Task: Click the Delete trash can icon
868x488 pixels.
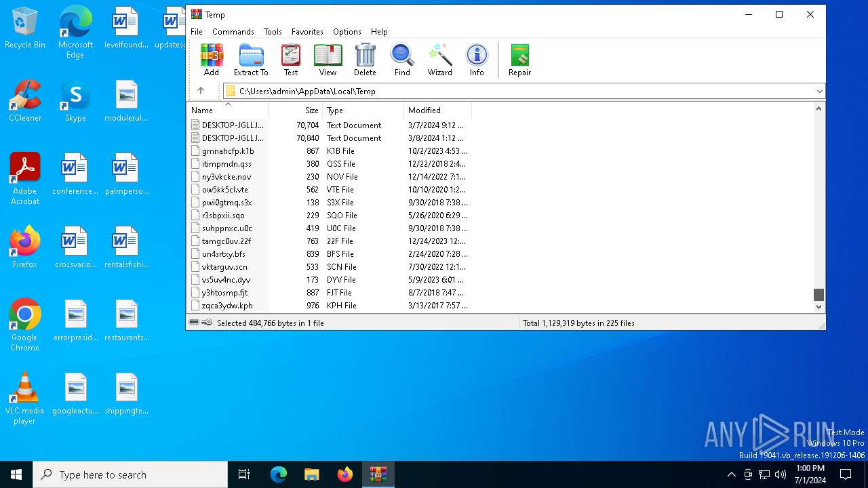Action: click(x=365, y=60)
